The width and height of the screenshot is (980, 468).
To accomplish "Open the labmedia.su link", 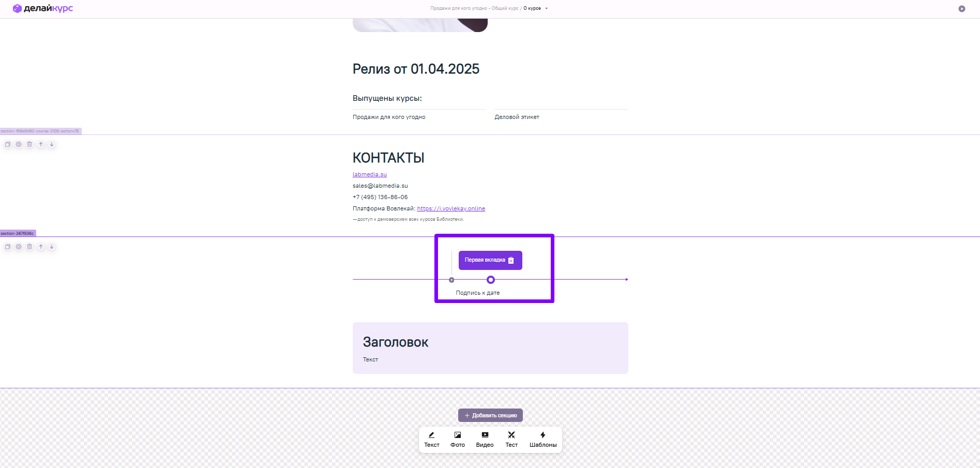I will tap(369, 174).
